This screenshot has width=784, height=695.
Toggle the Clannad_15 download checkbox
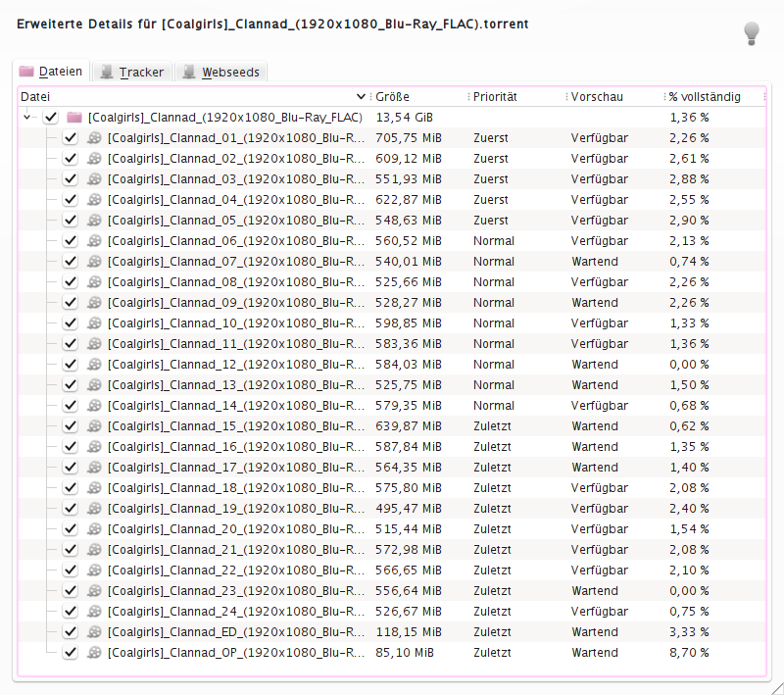[70, 426]
